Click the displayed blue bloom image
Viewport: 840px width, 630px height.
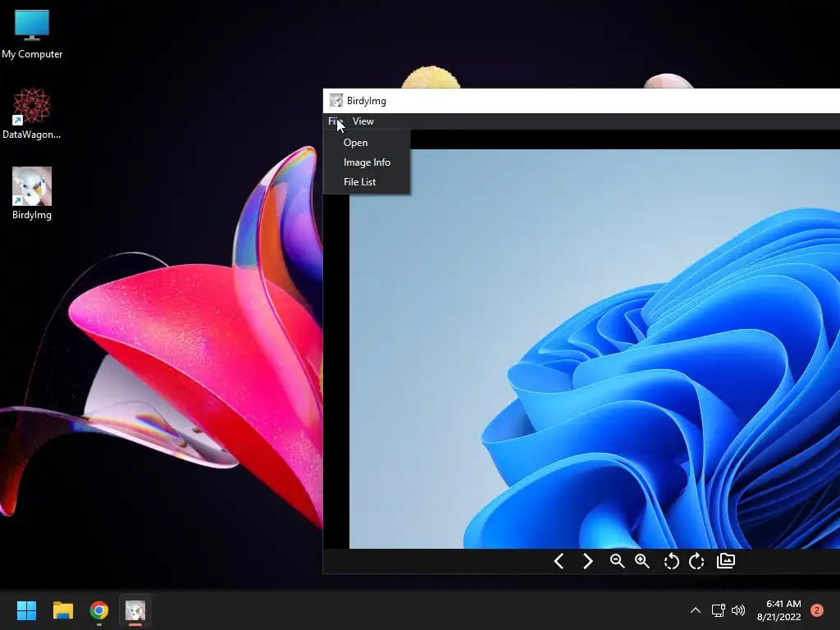coord(595,349)
